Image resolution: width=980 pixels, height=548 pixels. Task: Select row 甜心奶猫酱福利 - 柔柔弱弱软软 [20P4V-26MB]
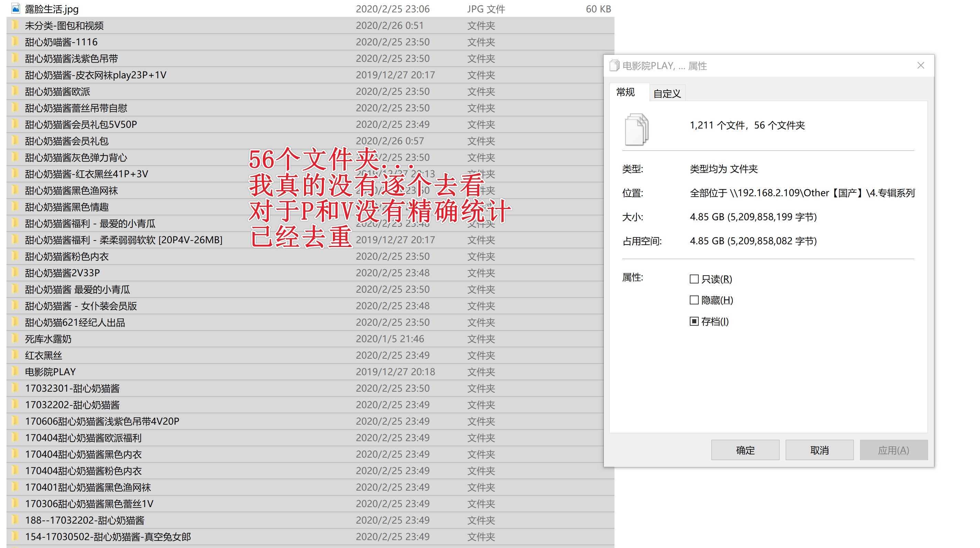pyautogui.click(x=311, y=240)
